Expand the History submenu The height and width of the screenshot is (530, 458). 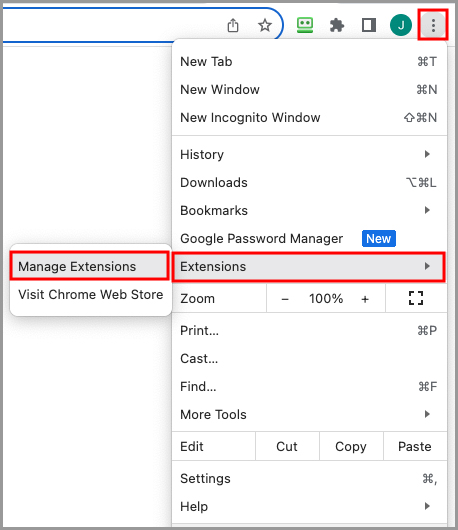point(309,154)
